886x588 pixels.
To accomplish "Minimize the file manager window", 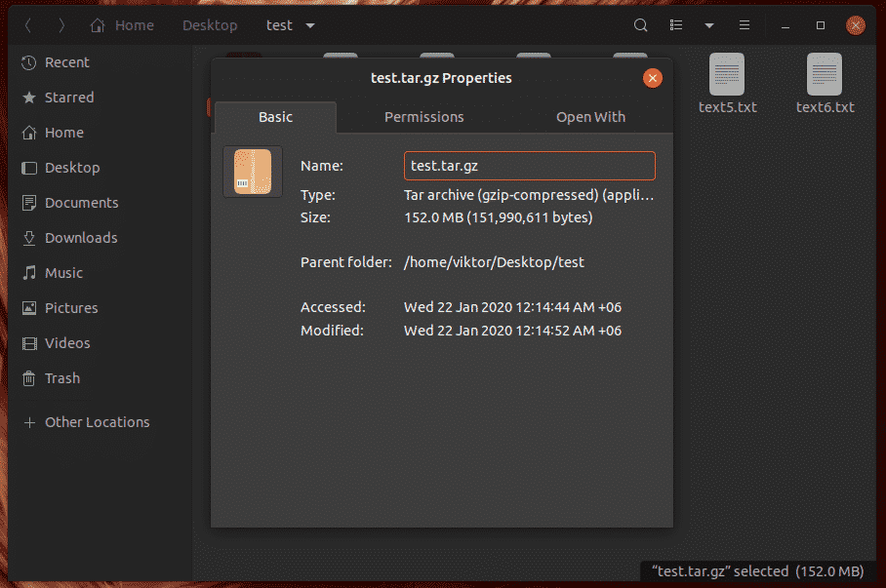I will [785, 26].
